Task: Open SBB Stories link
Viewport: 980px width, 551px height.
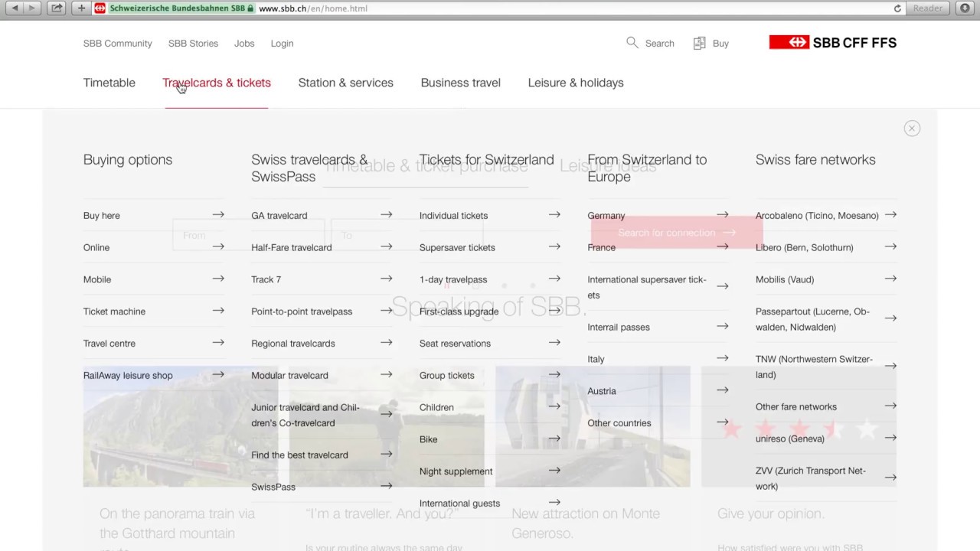Action: coord(193,44)
